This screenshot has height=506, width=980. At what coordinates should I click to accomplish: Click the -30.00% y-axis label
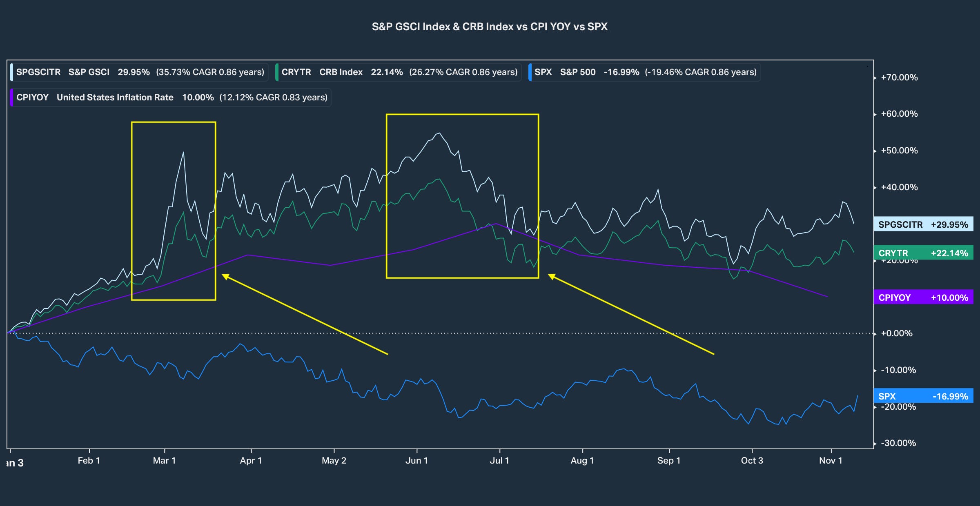(x=898, y=443)
